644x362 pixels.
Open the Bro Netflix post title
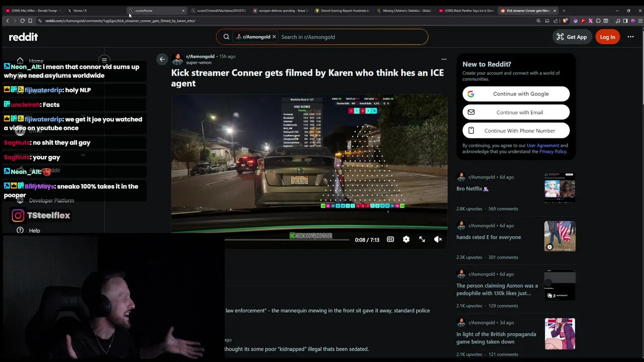point(472,189)
